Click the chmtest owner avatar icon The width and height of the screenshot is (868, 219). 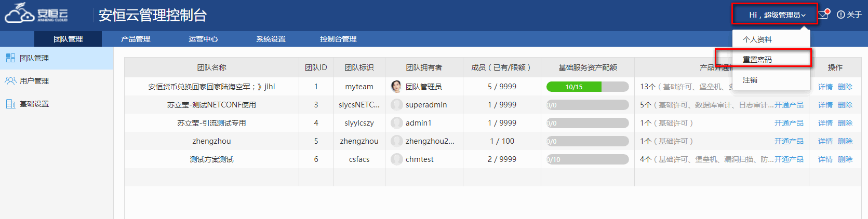(396, 159)
